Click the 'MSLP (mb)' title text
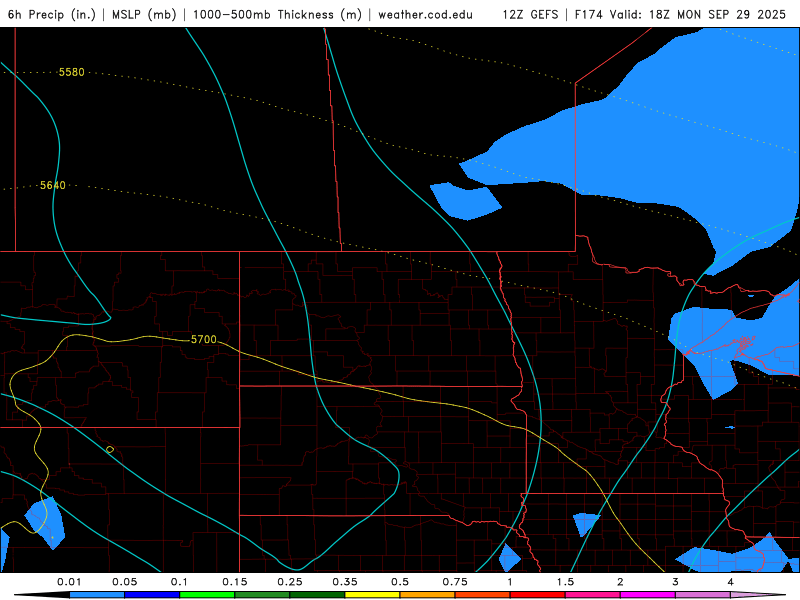 (144, 14)
